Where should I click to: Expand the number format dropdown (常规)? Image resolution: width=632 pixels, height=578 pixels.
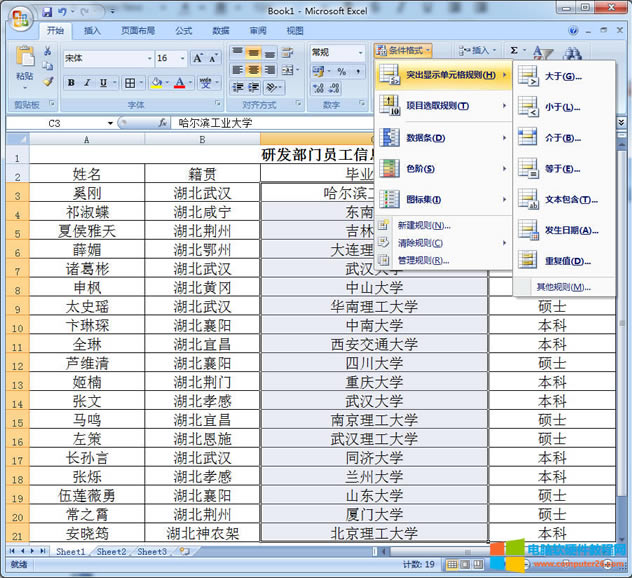(360, 52)
